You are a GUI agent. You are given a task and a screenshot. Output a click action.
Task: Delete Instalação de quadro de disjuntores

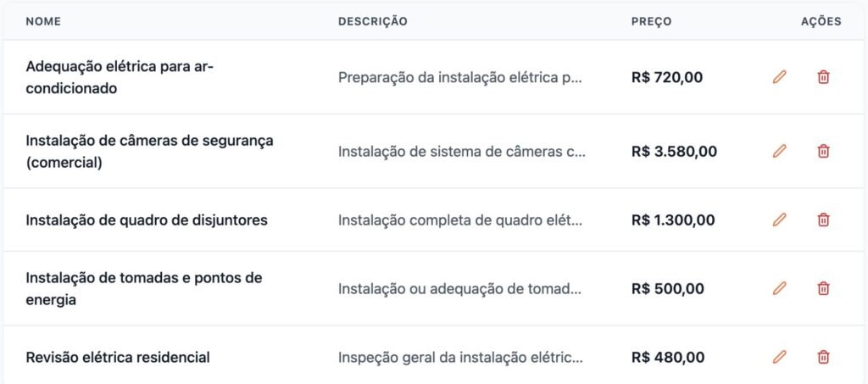pyautogui.click(x=823, y=220)
